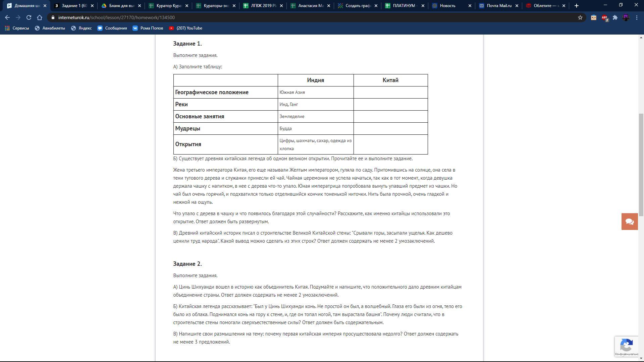
Task: Open the browser profile avatar
Action: (x=626, y=17)
